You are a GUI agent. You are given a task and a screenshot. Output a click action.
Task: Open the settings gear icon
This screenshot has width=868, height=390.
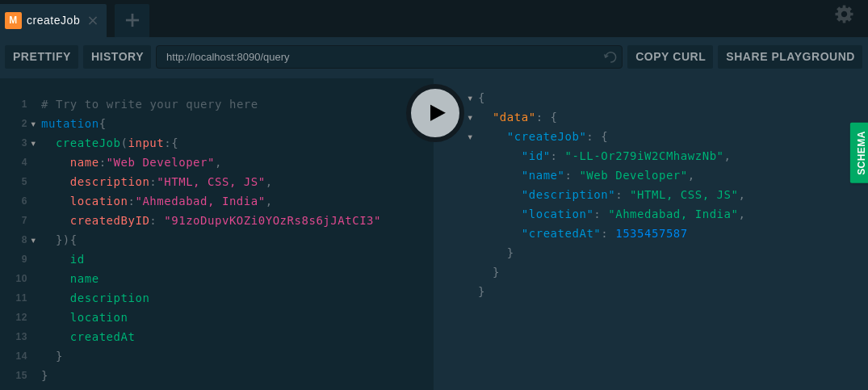tap(844, 15)
